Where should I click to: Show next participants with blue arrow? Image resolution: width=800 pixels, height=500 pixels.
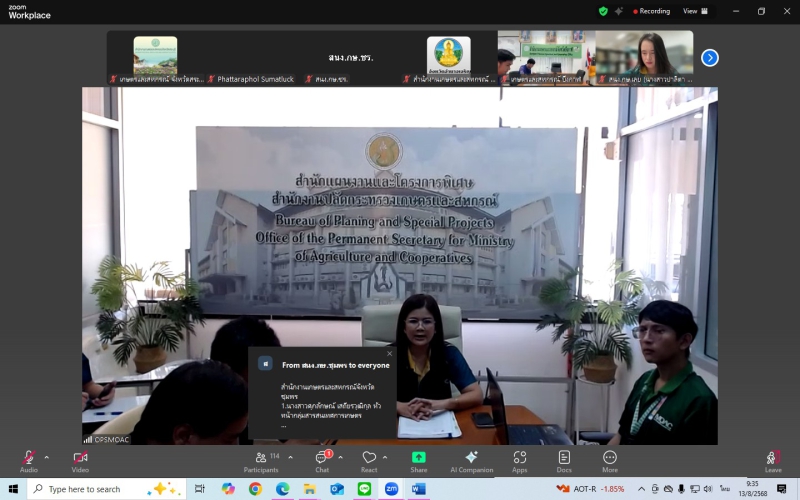[710, 58]
